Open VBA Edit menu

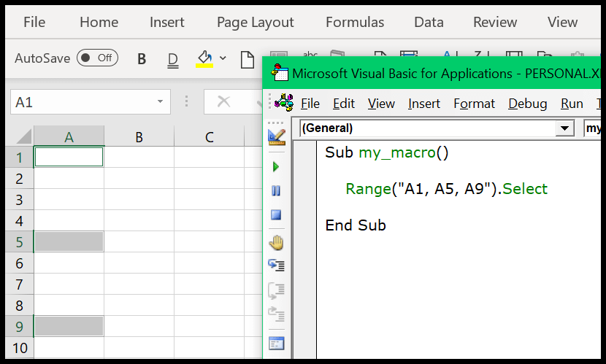tap(344, 104)
